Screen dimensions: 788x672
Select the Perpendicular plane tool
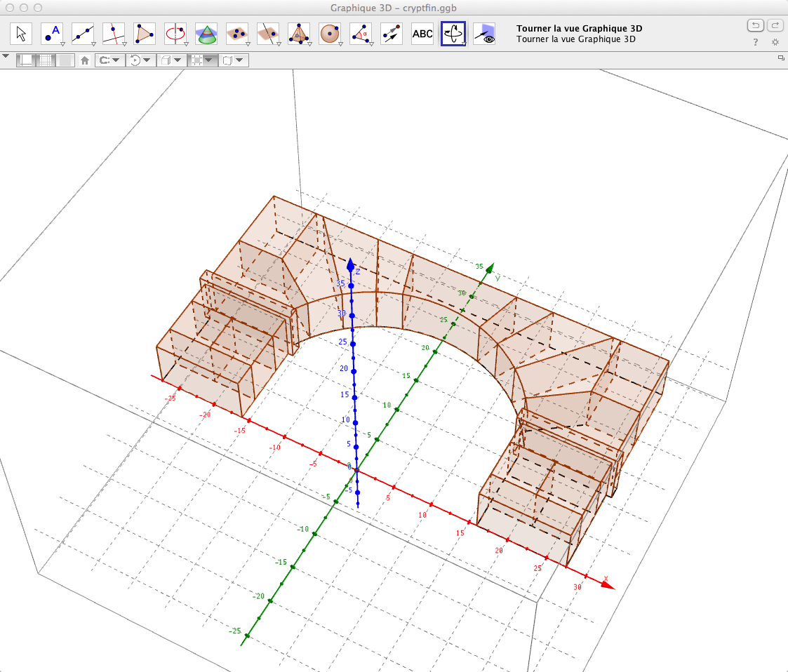point(268,34)
